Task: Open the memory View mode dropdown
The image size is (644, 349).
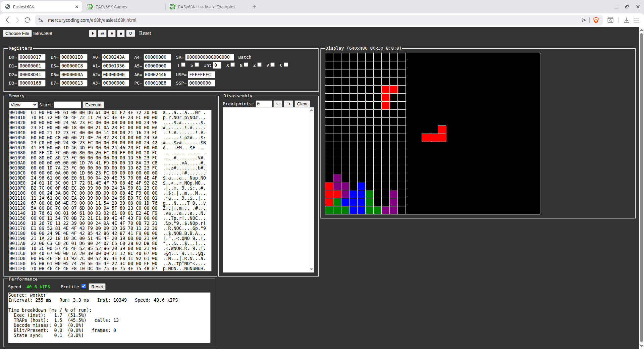Action: tap(23, 105)
